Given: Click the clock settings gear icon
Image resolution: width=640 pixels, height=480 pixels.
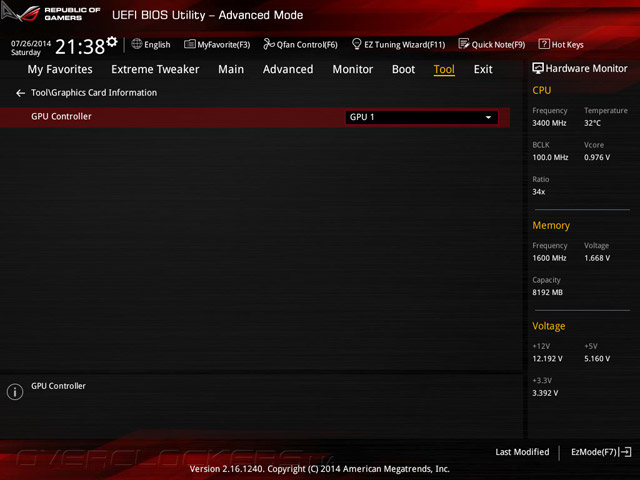Looking at the screenshot, I should tap(112, 41).
